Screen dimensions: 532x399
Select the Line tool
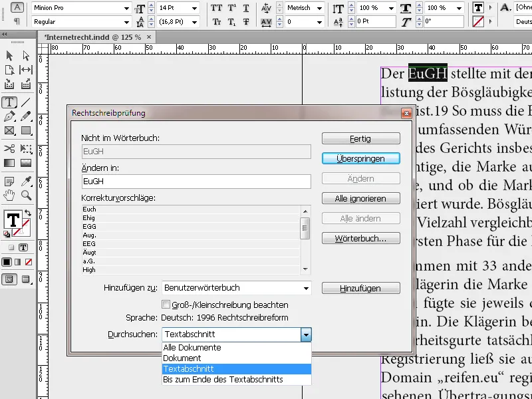[26, 102]
